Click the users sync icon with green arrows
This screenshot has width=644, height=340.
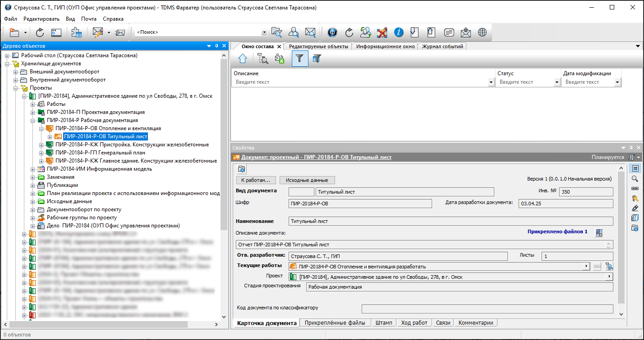[365, 32]
